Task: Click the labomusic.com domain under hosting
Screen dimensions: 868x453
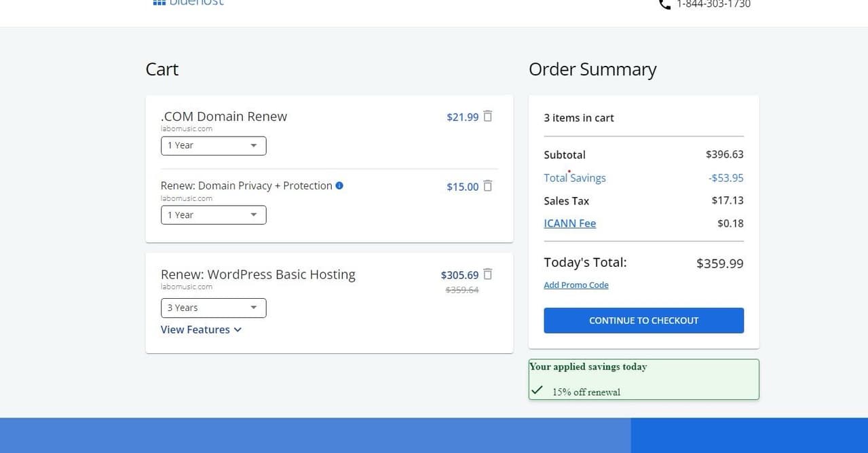Action: (187, 287)
